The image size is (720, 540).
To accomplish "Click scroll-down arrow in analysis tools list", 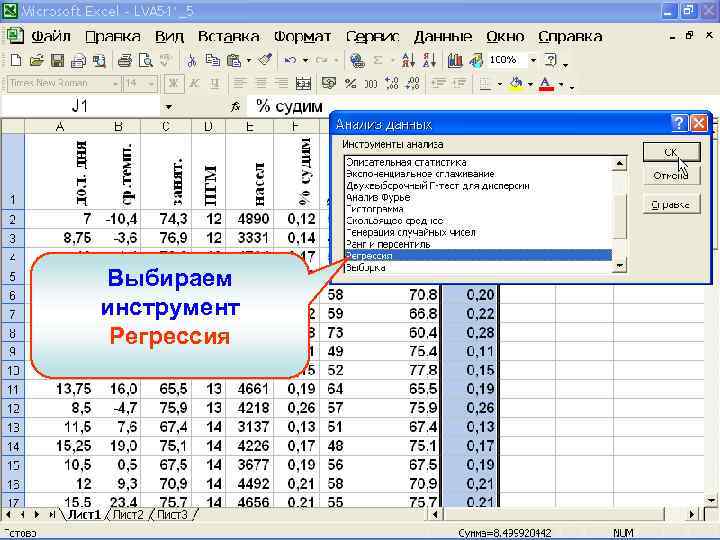I will 620,265.
